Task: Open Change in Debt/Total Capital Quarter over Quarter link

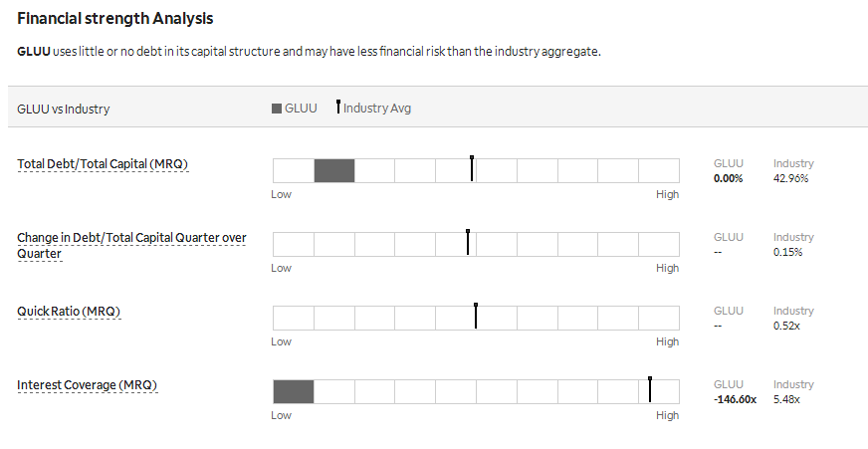Action: pyautogui.click(x=131, y=245)
